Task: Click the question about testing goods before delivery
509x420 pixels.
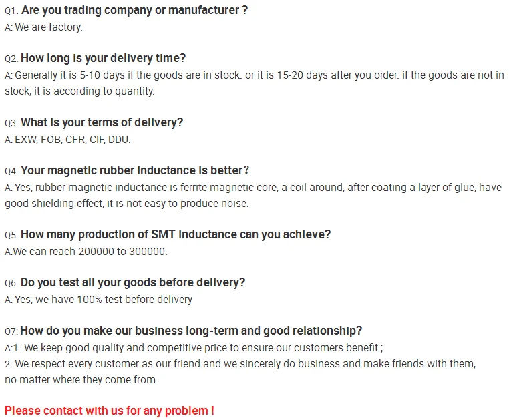Action: click(x=133, y=282)
